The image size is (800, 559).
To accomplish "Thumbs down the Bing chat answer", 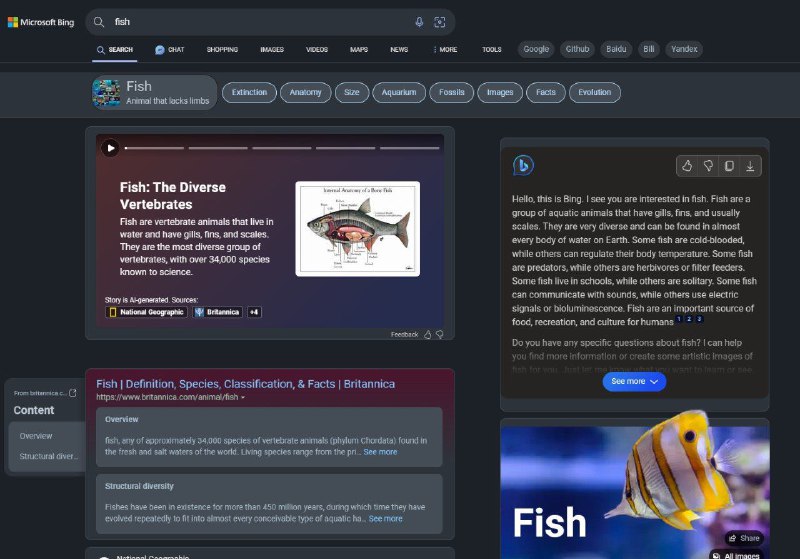I will 708,166.
